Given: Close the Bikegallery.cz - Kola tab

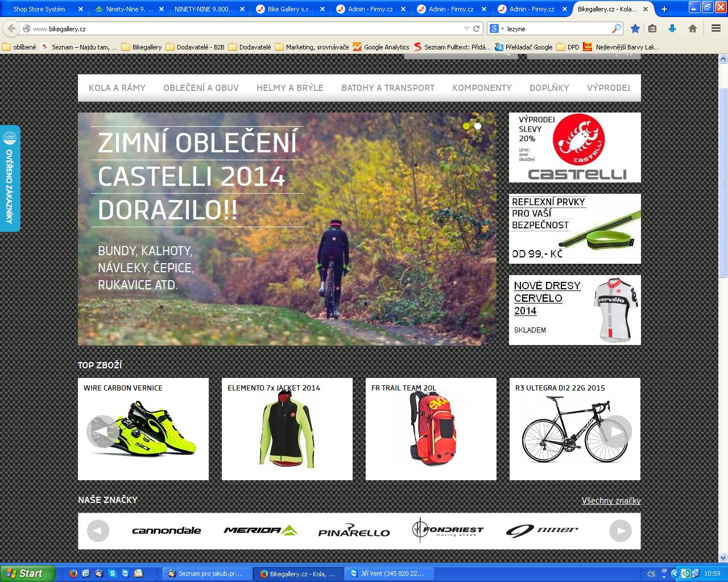Looking at the screenshot, I should [647, 9].
